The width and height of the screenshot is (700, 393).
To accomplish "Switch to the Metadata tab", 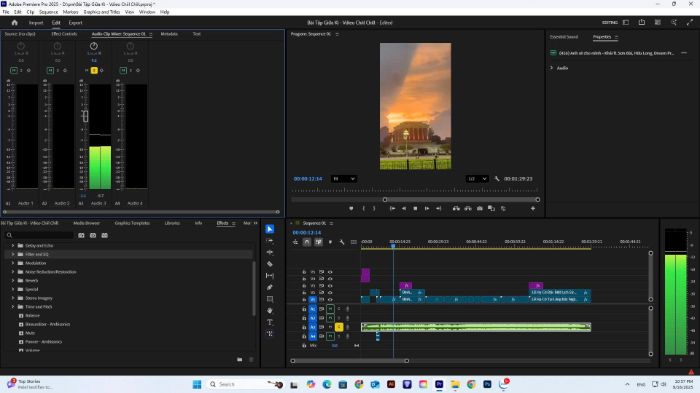I will pos(169,34).
